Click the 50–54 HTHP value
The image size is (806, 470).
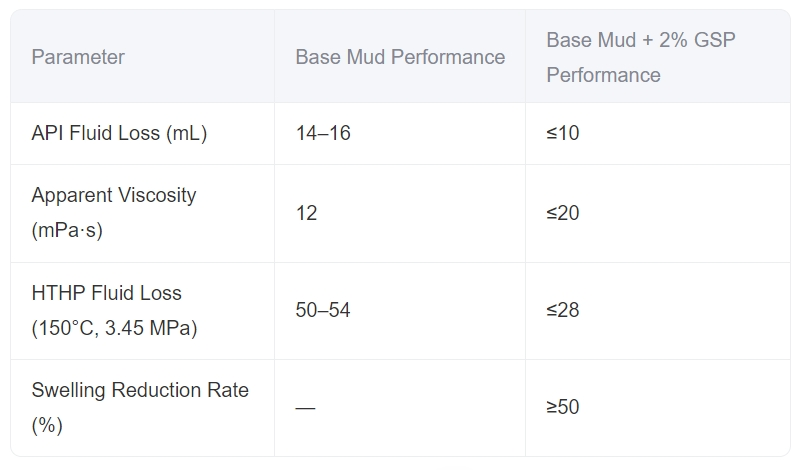[323, 310]
